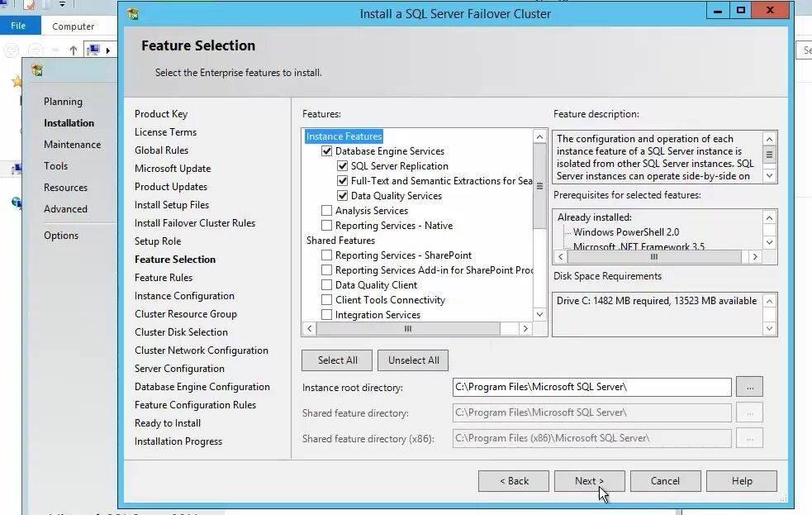Open Help for feature selection

click(742, 481)
